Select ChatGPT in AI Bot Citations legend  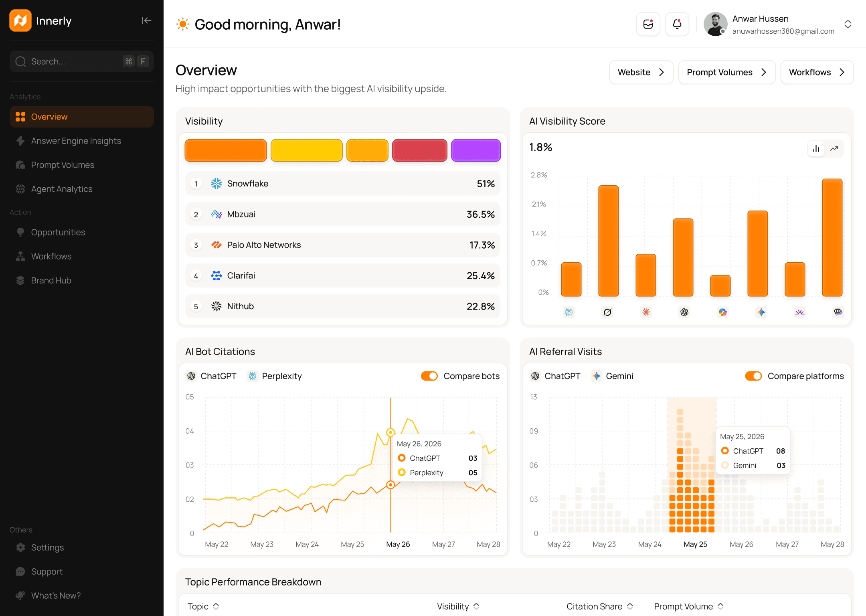(x=211, y=376)
